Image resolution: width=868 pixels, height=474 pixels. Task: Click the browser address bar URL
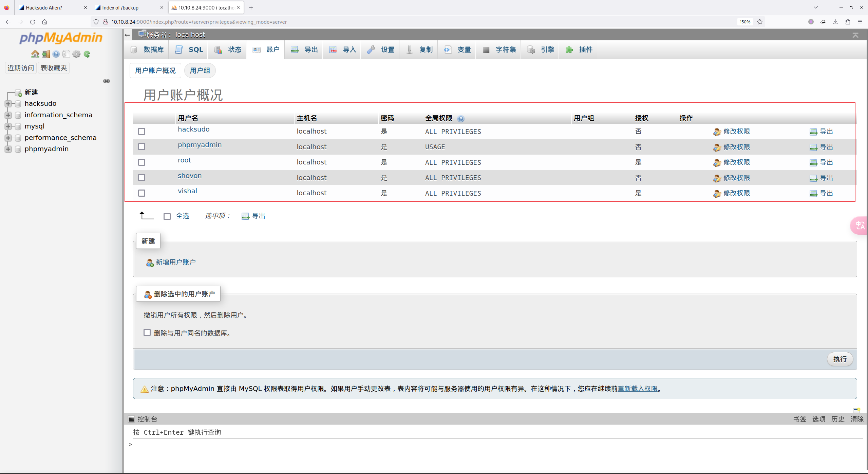(x=199, y=22)
